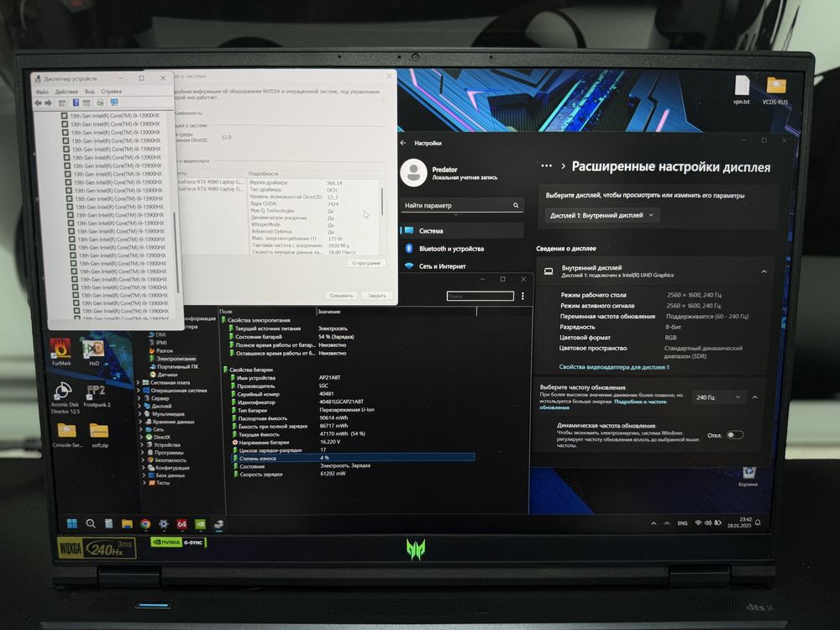
Task: Open FurMark desktop shortcut
Action: 60,351
